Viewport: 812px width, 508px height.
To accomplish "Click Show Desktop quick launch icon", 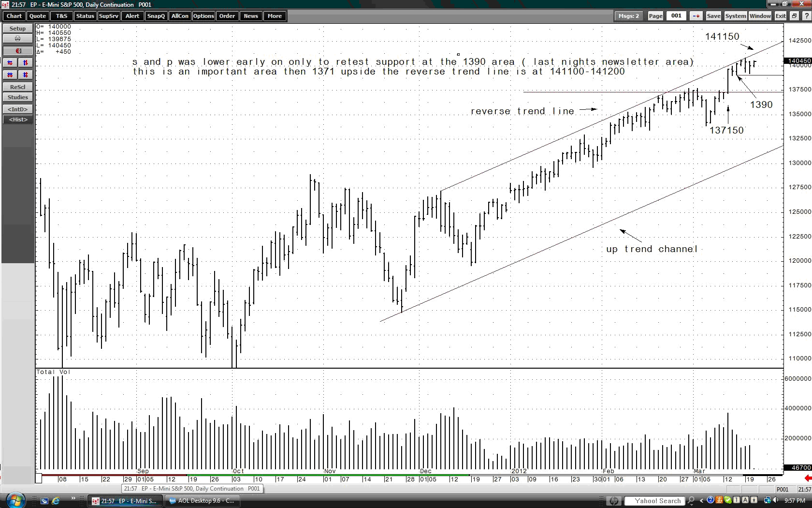I will [44, 501].
